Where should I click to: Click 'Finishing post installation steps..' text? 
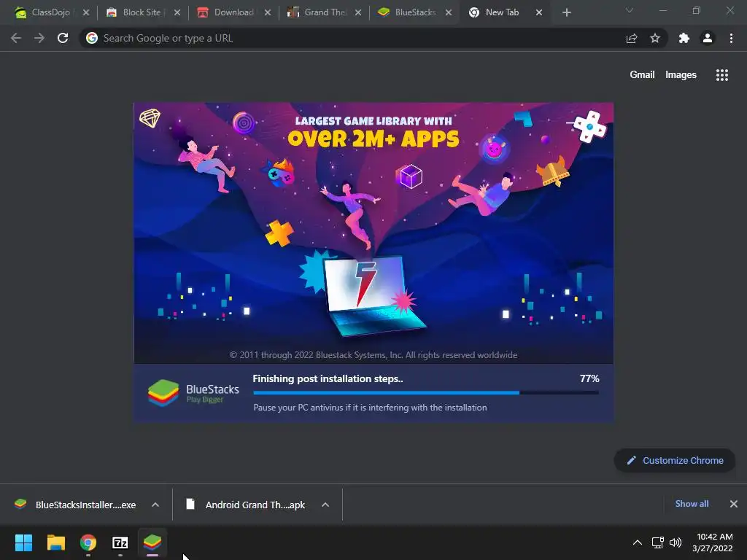(328, 378)
